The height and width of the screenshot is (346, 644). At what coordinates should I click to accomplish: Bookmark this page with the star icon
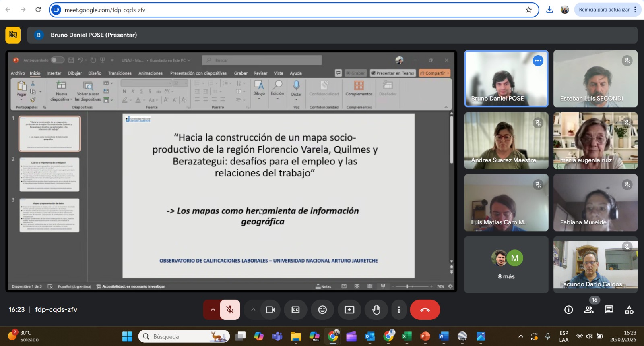528,10
